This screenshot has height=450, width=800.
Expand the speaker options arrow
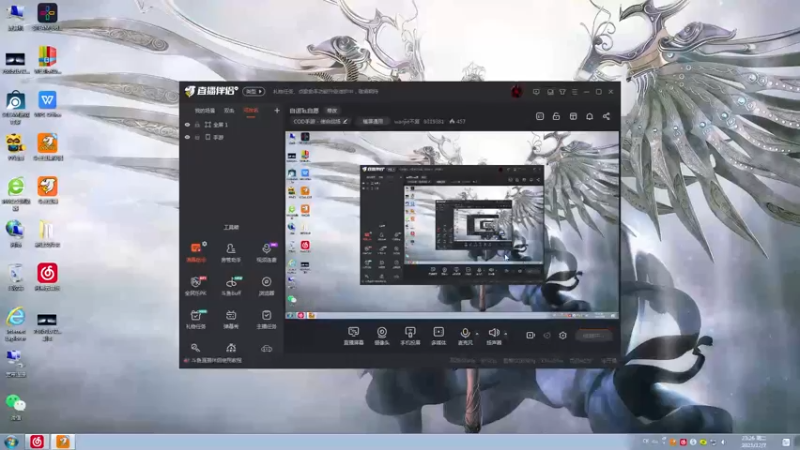pyautogui.click(x=506, y=334)
